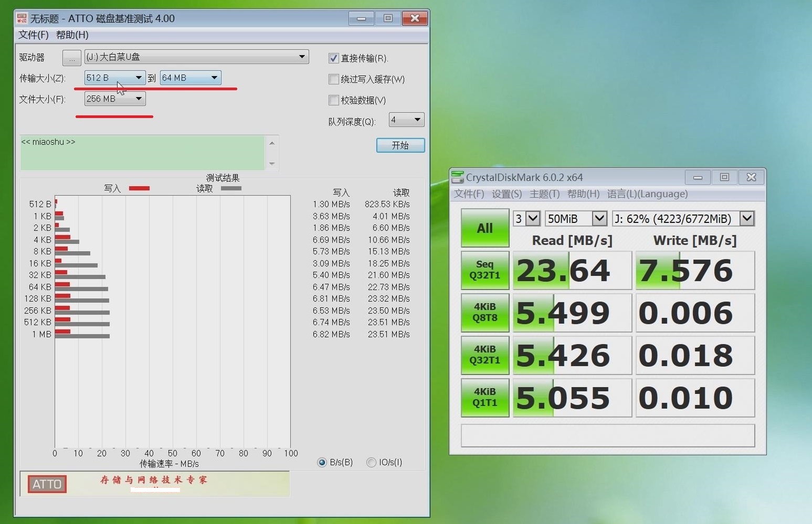812x524 pixels.
Task: Click the Seq Q32T1 read result 23.64
Action: (572, 270)
